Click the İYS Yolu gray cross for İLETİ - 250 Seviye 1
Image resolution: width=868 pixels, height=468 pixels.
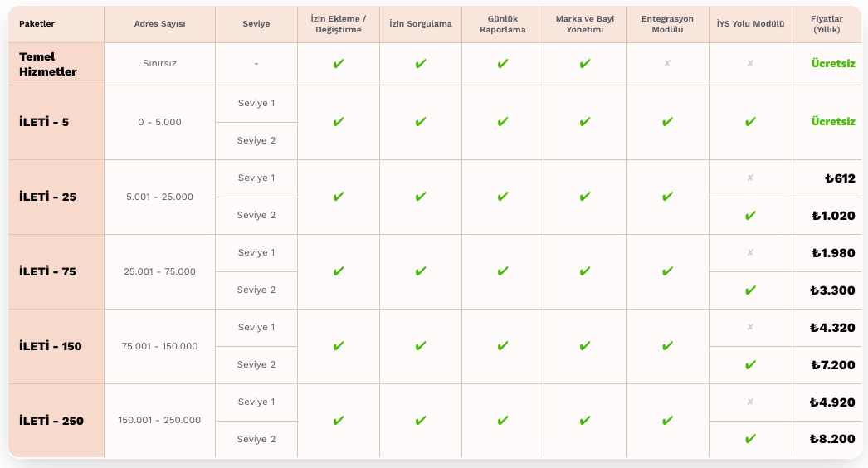(x=750, y=402)
